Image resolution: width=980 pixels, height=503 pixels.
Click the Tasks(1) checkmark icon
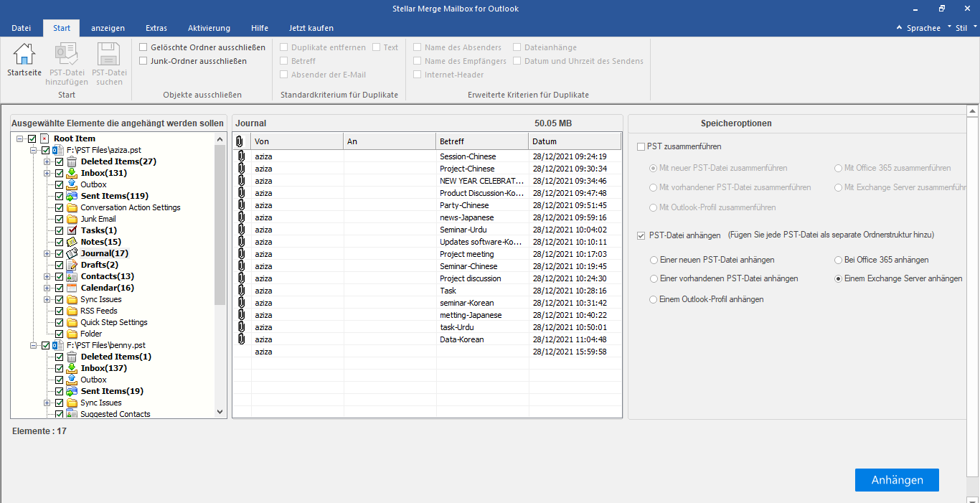72,230
